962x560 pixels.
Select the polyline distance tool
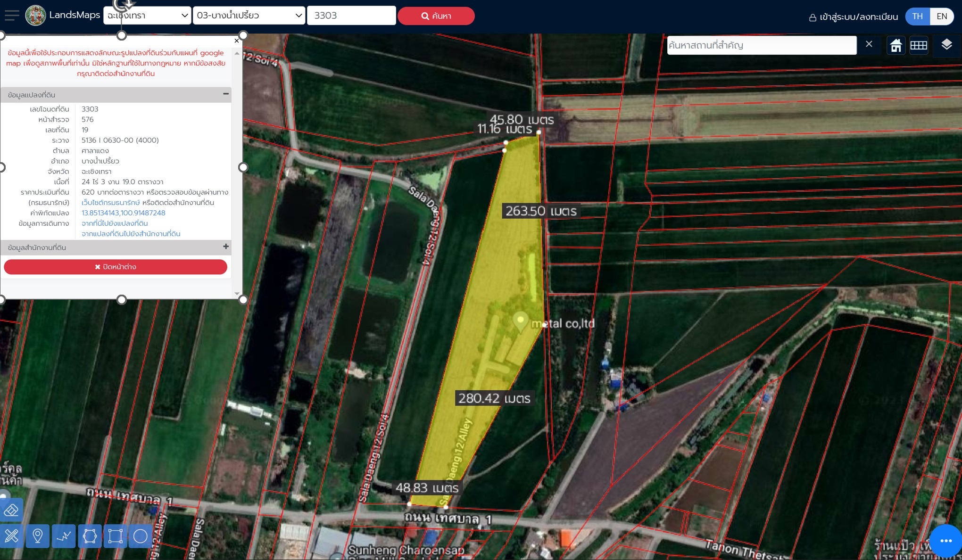pos(64,536)
